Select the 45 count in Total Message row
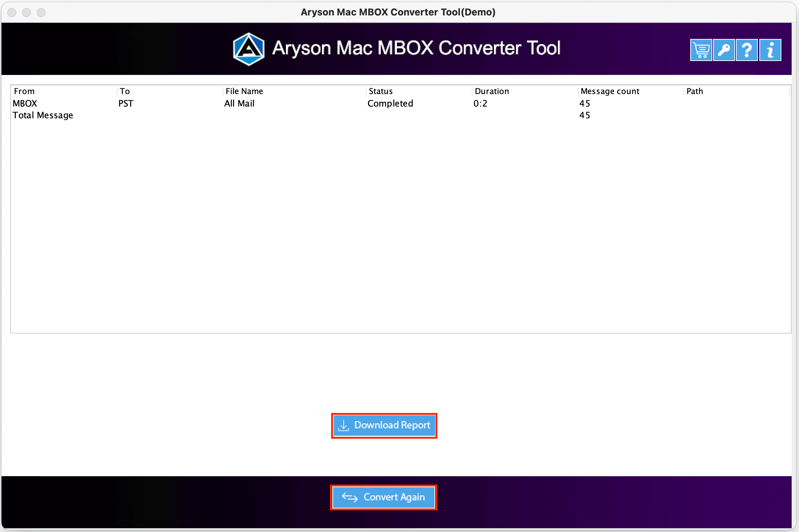This screenshot has height=532, width=799. pos(585,115)
